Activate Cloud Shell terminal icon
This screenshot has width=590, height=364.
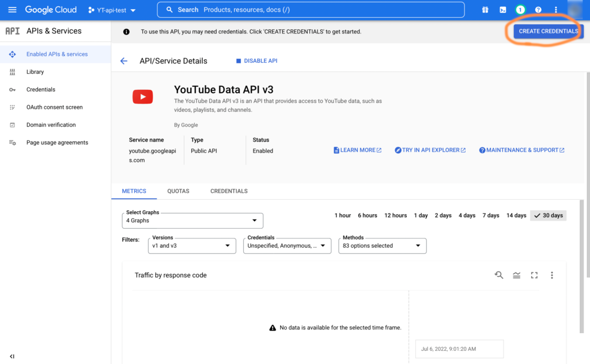click(x=503, y=10)
